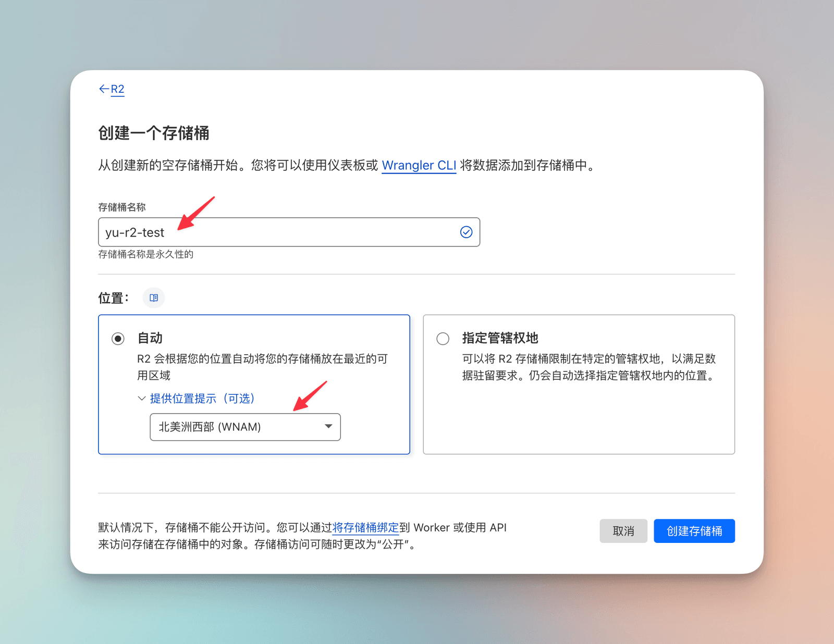Click the 自动 option description text
The height and width of the screenshot is (644, 834).
coord(262,367)
